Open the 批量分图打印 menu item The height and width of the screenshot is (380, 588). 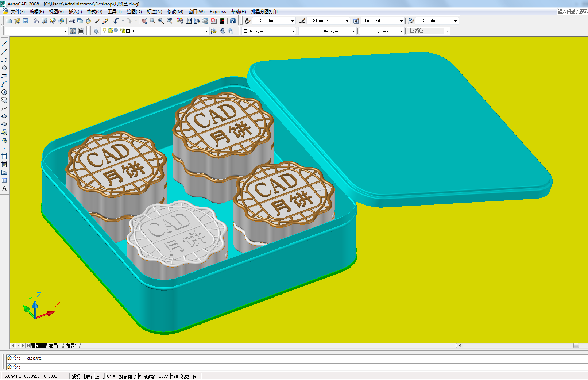[x=264, y=12]
